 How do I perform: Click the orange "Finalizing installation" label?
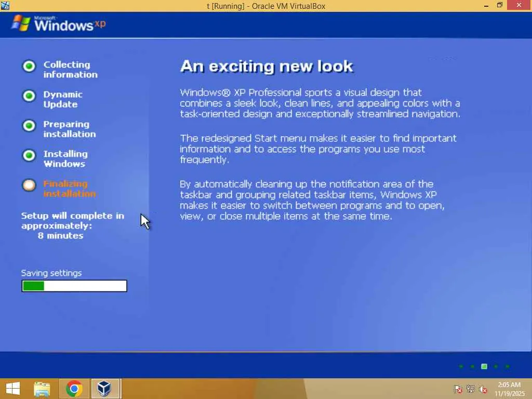[x=70, y=189]
